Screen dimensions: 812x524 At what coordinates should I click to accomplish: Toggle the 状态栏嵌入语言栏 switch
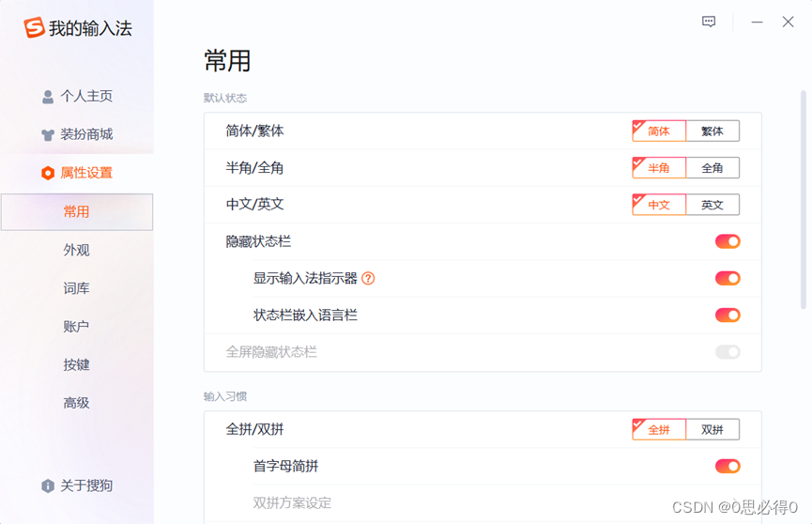click(728, 316)
